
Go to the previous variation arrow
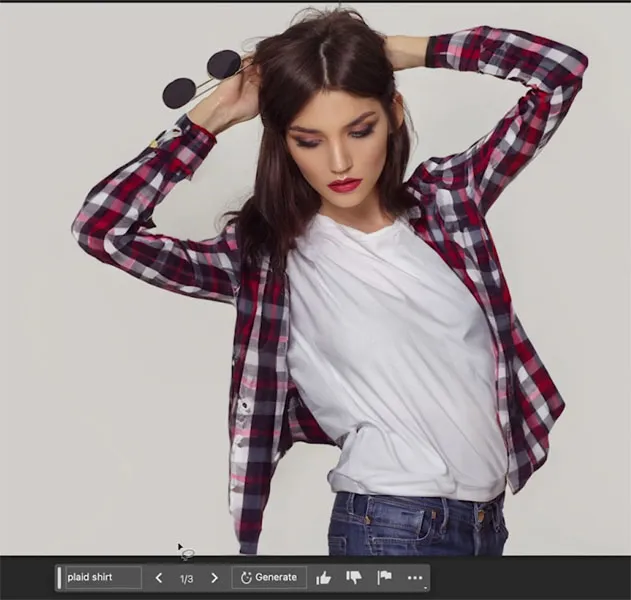(158, 578)
